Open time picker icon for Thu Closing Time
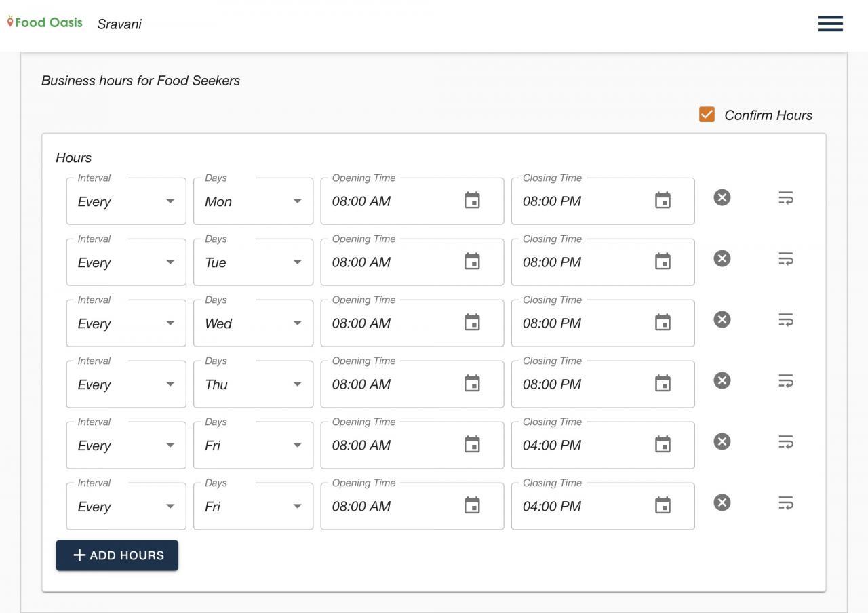The image size is (868, 613). point(663,383)
